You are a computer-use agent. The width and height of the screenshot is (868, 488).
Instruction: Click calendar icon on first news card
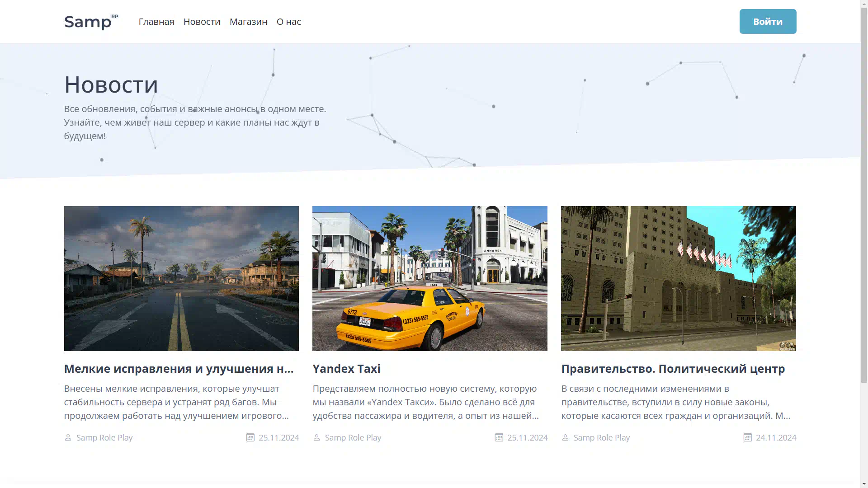pyautogui.click(x=250, y=437)
